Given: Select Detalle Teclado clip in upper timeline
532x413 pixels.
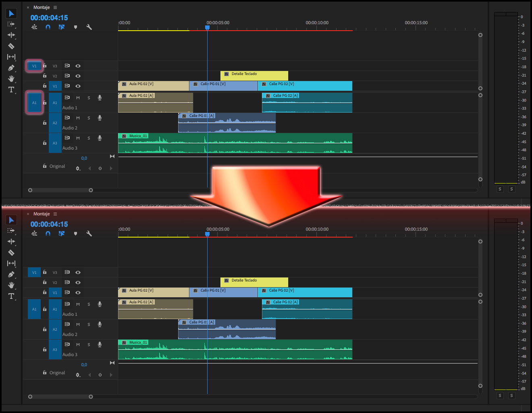Looking at the screenshot, I should click(254, 75).
